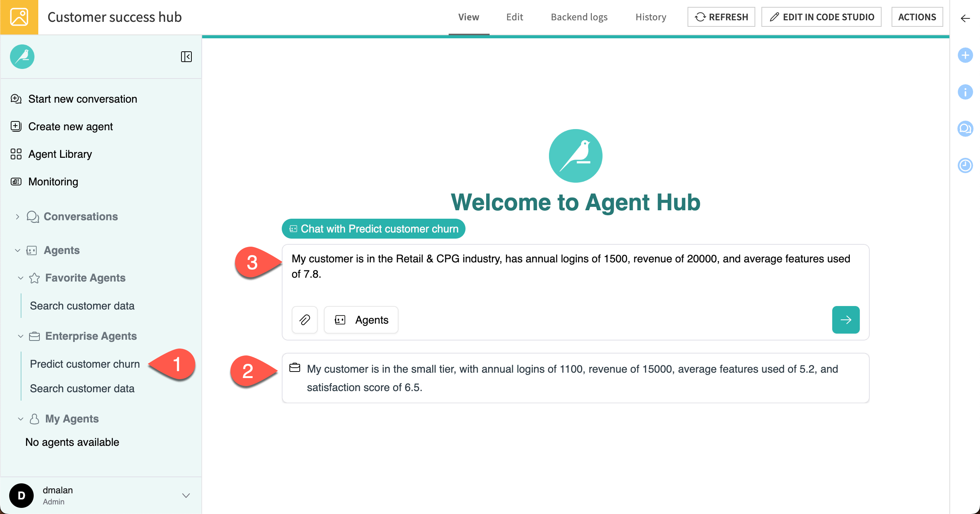
Task: Send the message using the arrow button
Action: tap(846, 320)
